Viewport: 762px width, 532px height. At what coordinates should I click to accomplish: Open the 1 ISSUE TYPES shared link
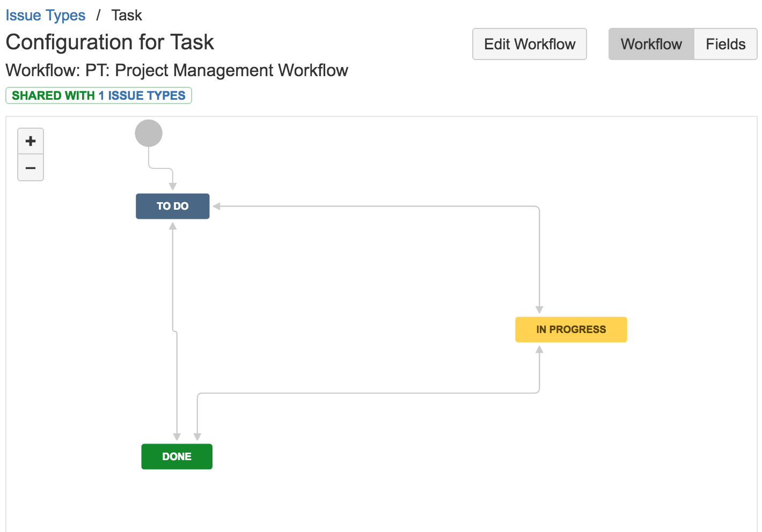142,95
